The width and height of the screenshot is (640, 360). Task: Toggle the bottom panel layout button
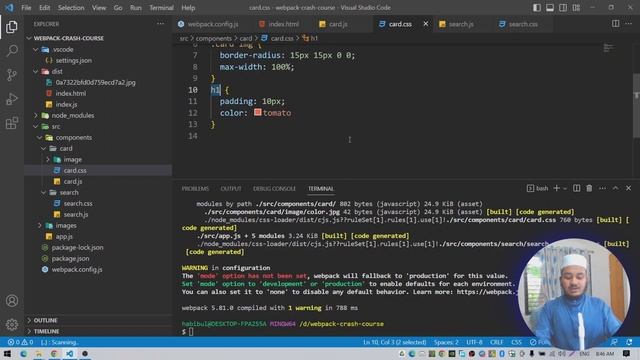point(550,8)
